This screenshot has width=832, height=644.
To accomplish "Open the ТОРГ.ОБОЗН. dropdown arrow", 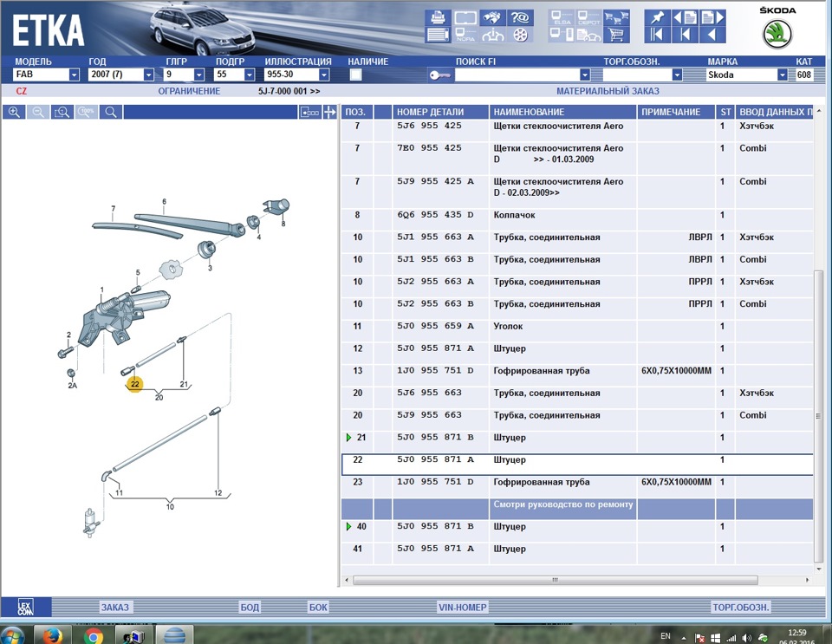I will (x=677, y=75).
